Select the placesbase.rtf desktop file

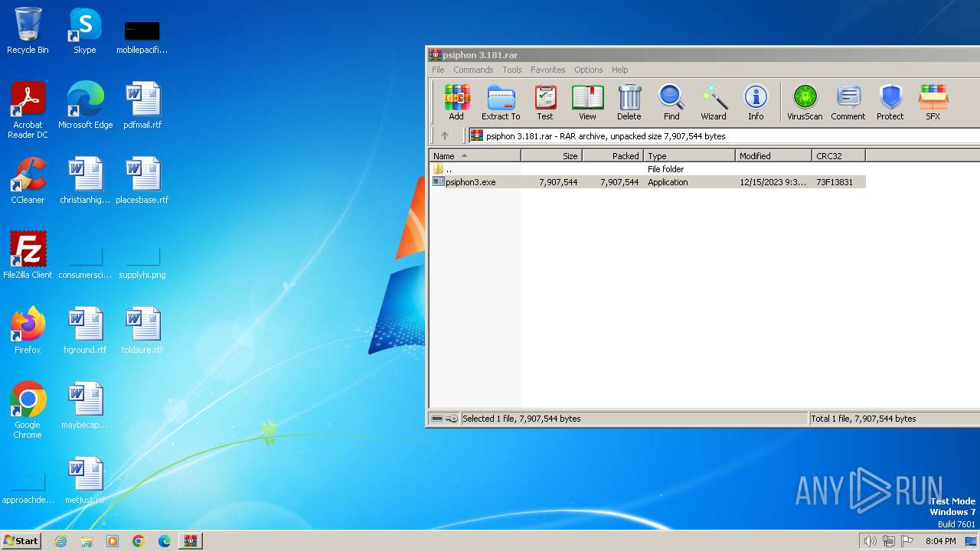pos(142,181)
